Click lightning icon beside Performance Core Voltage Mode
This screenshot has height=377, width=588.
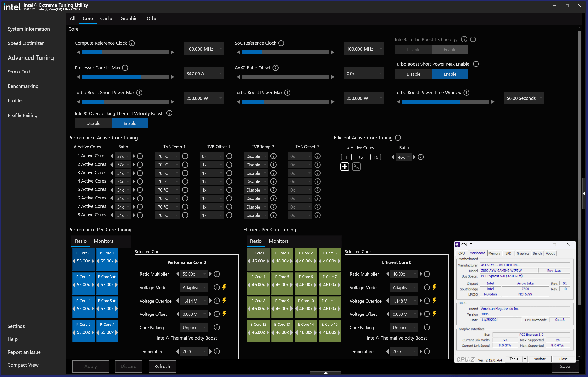click(x=224, y=287)
